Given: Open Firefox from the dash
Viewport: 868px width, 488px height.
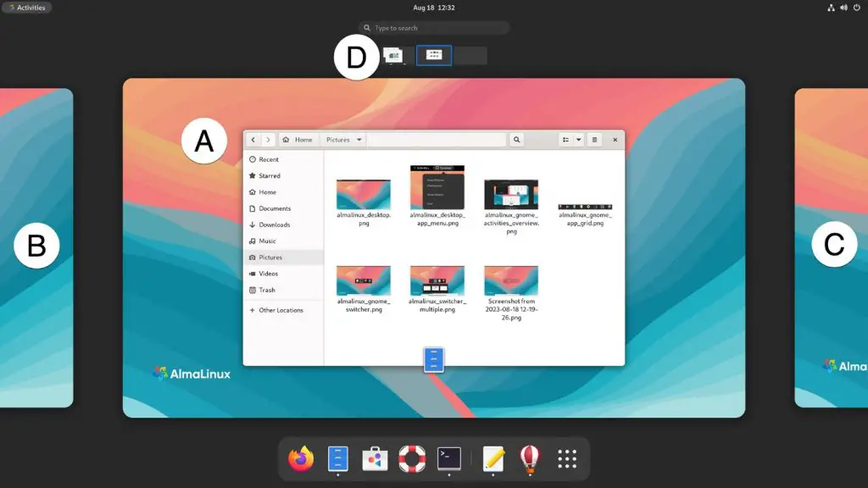Looking at the screenshot, I should (x=301, y=458).
